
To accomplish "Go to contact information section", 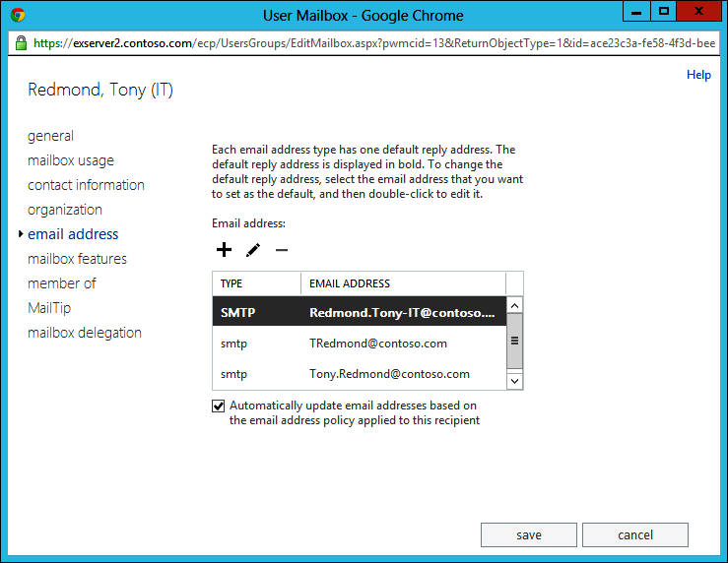I will (x=86, y=185).
